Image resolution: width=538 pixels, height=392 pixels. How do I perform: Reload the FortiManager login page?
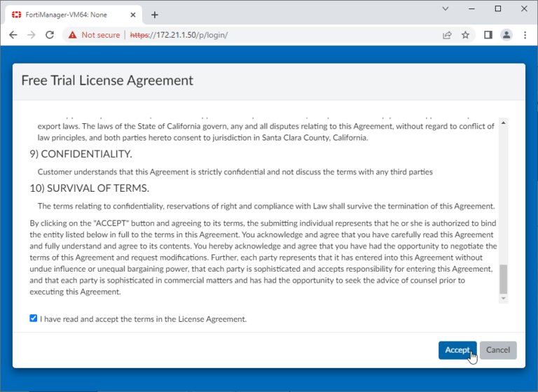(49, 35)
